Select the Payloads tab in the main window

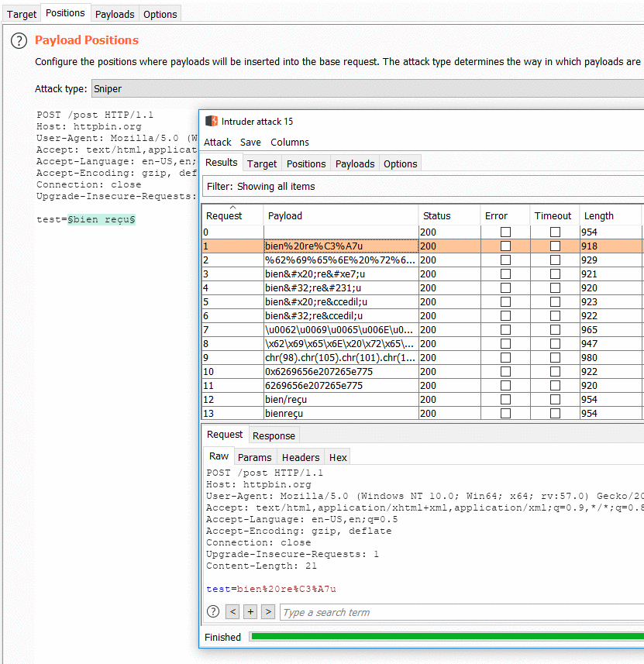tap(114, 13)
